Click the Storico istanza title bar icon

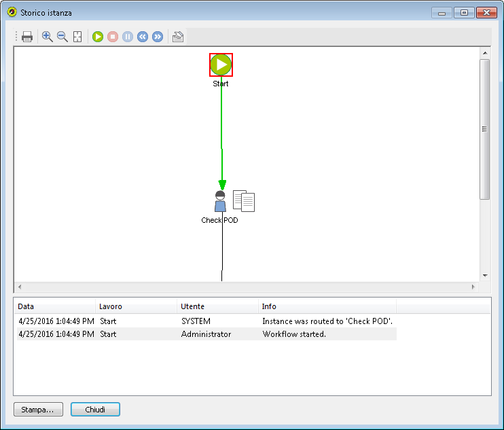pyautogui.click(x=12, y=12)
